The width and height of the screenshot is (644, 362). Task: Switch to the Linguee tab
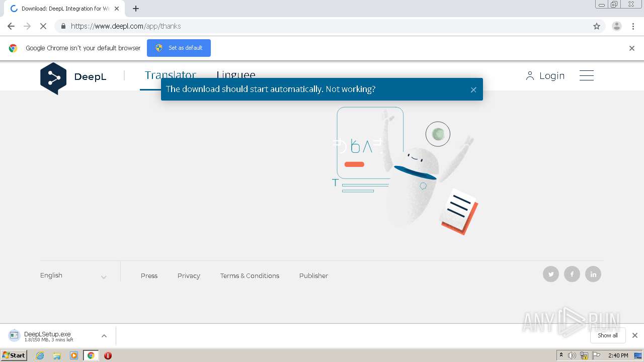(236, 75)
